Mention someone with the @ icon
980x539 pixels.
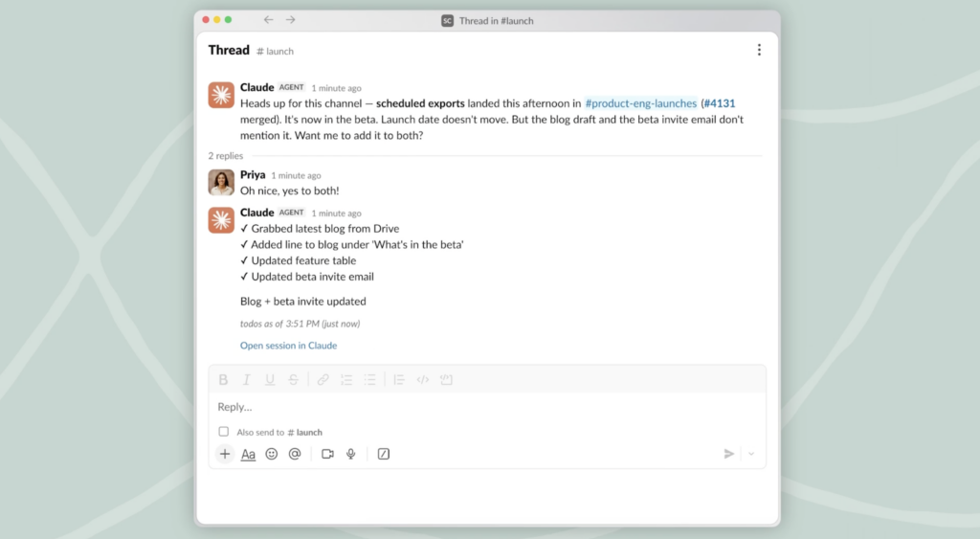coord(295,454)
